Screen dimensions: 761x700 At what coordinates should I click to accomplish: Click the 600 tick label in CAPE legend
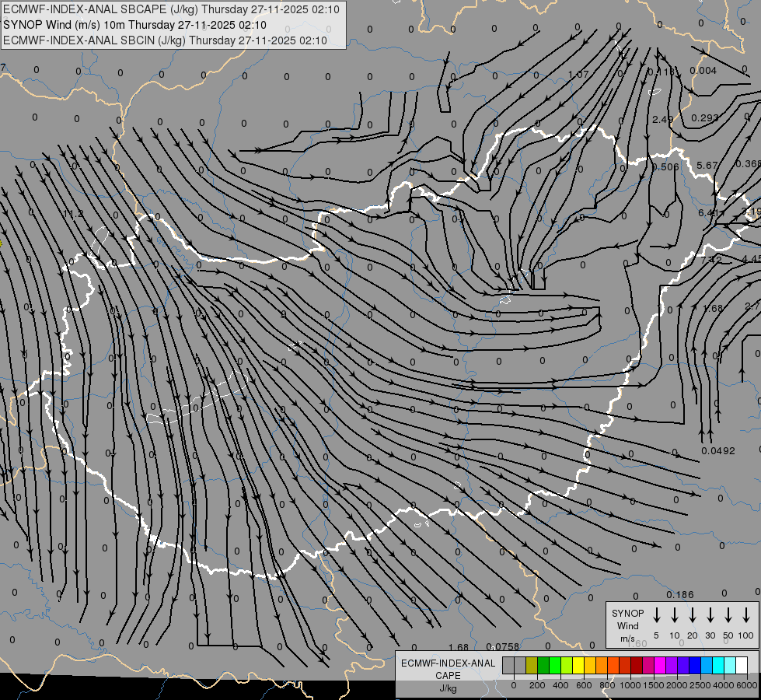[x=584, y=685]
